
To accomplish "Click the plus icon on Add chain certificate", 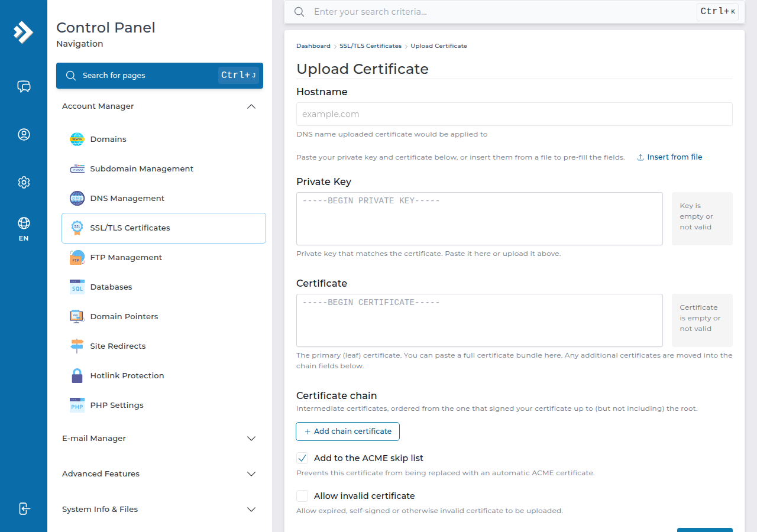I will coord(308,432).
